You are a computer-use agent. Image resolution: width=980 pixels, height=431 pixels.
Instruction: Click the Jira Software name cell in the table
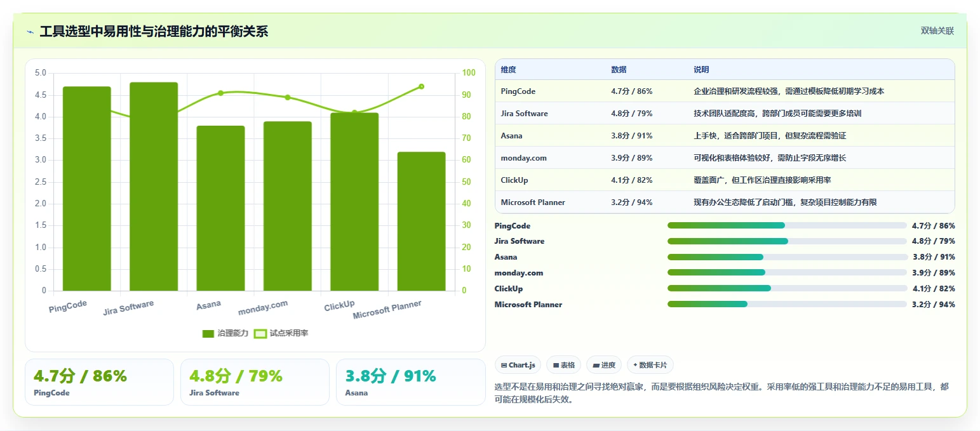point(524,114)
